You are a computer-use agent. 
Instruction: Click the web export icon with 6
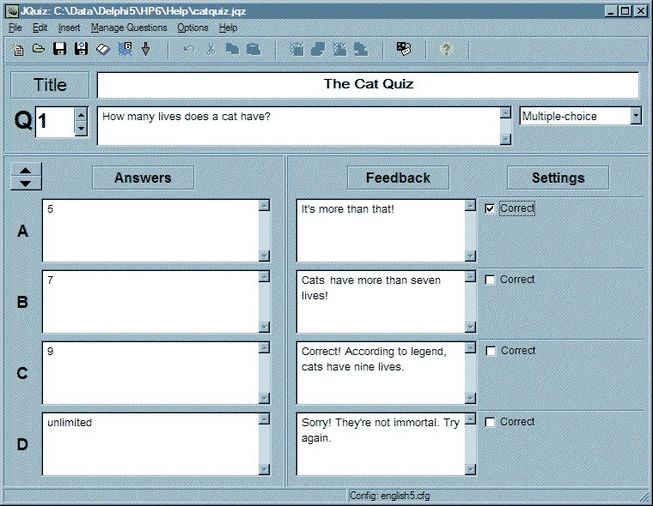coord(125,49)
